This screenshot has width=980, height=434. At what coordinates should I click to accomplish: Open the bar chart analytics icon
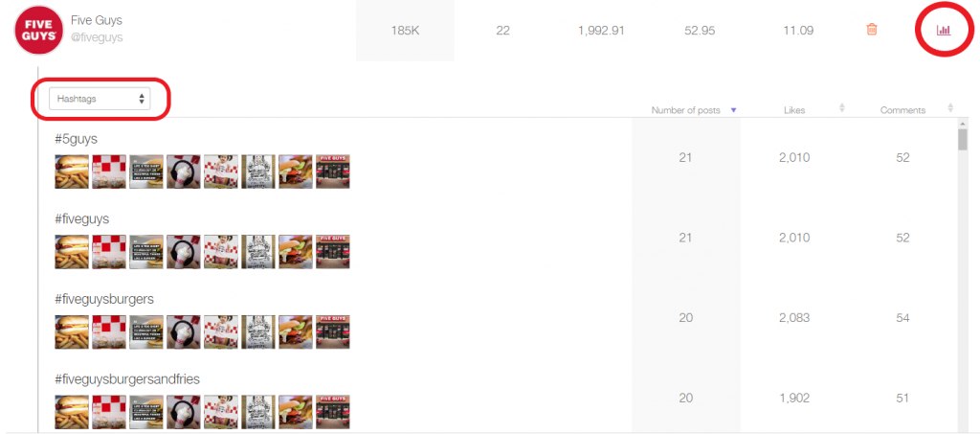pyautogui.click(x=943, y=30)
